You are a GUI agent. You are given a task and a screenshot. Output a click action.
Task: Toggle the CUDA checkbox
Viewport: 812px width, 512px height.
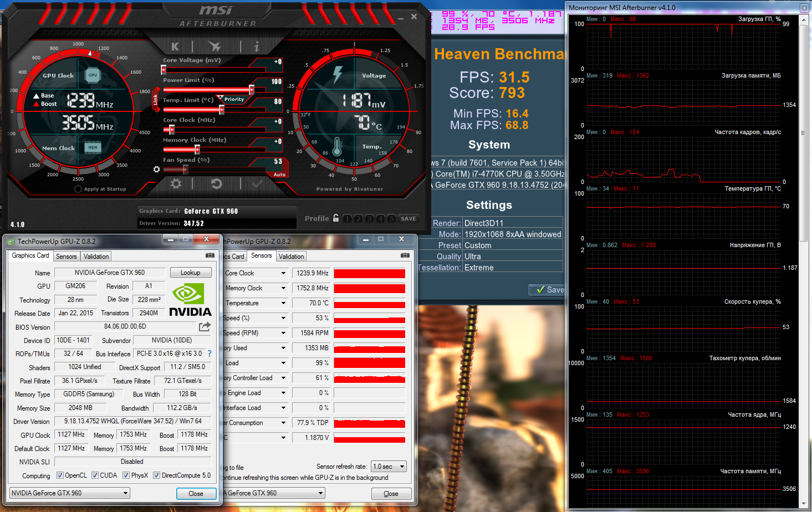[x=95, y=475]
